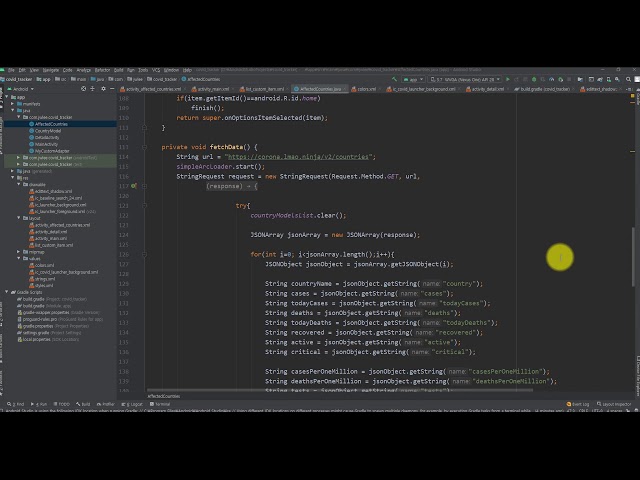Hide the Project panel with minus icon
640x480 pixels.
(x=112, y=89)
